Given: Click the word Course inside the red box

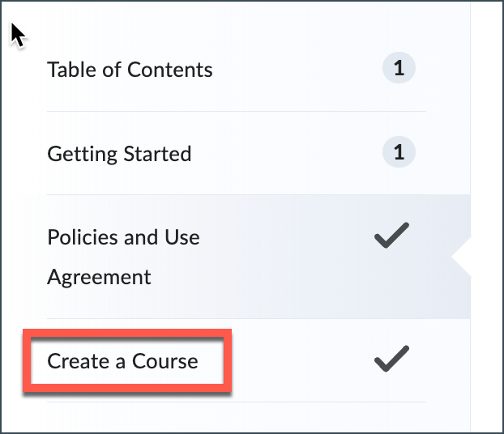Looking at the screenshot, I should pyautogui.click(x=164, y=361).
